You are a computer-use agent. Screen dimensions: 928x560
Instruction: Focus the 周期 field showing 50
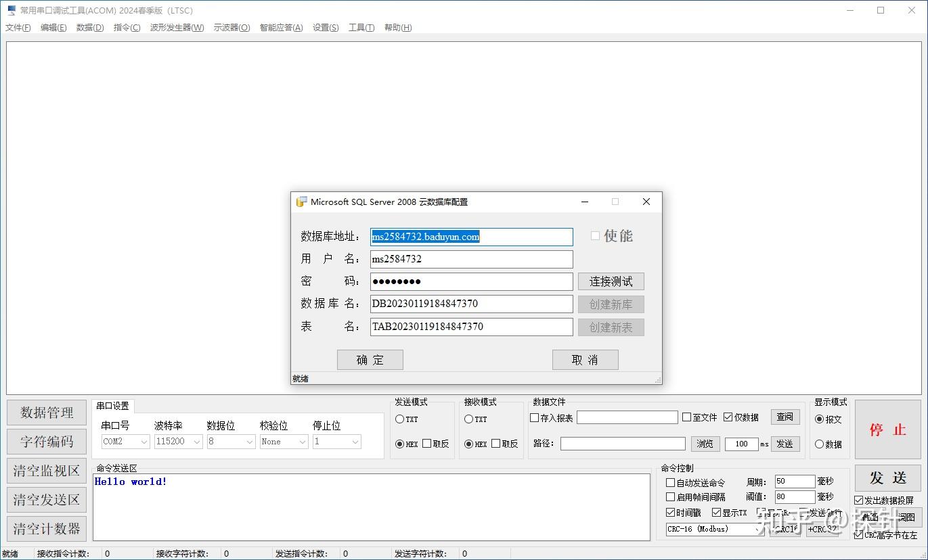click(x=795, y=482)
